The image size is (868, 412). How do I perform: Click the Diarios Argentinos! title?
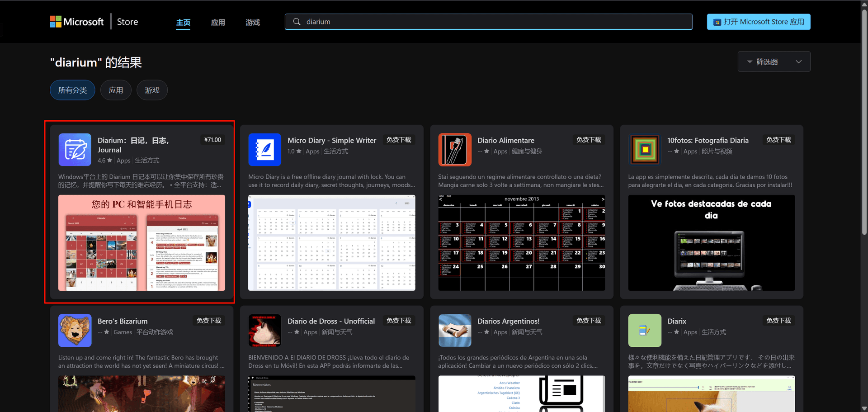[509, 321]
